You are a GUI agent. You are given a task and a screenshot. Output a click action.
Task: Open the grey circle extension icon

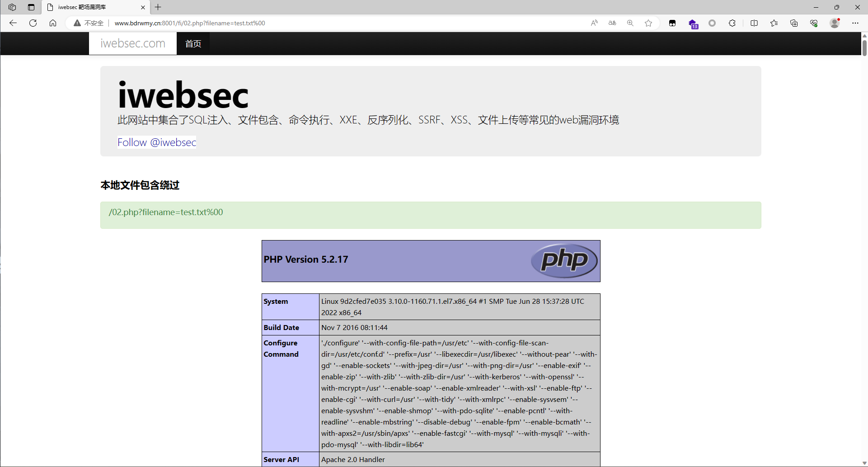click(x=712, y=23)
